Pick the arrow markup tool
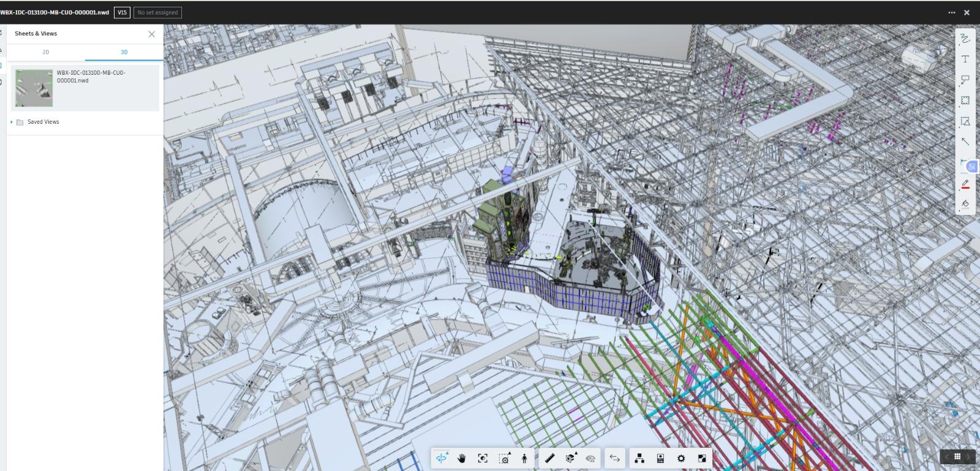Viewport: 980px width, 471px height. click(965, 141)
